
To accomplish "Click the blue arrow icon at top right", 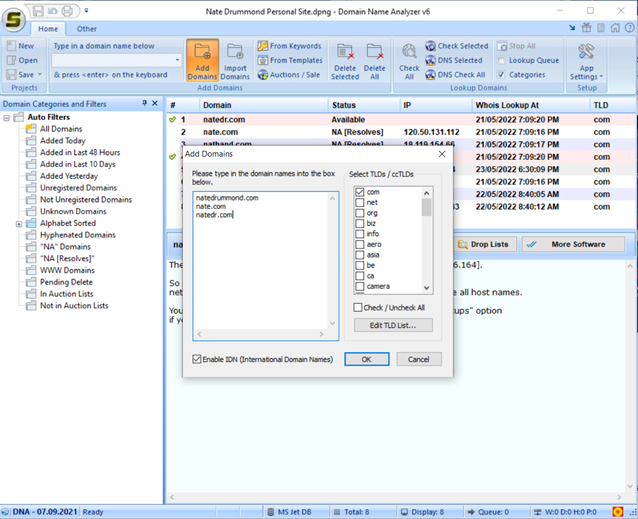I will point(572,28).
